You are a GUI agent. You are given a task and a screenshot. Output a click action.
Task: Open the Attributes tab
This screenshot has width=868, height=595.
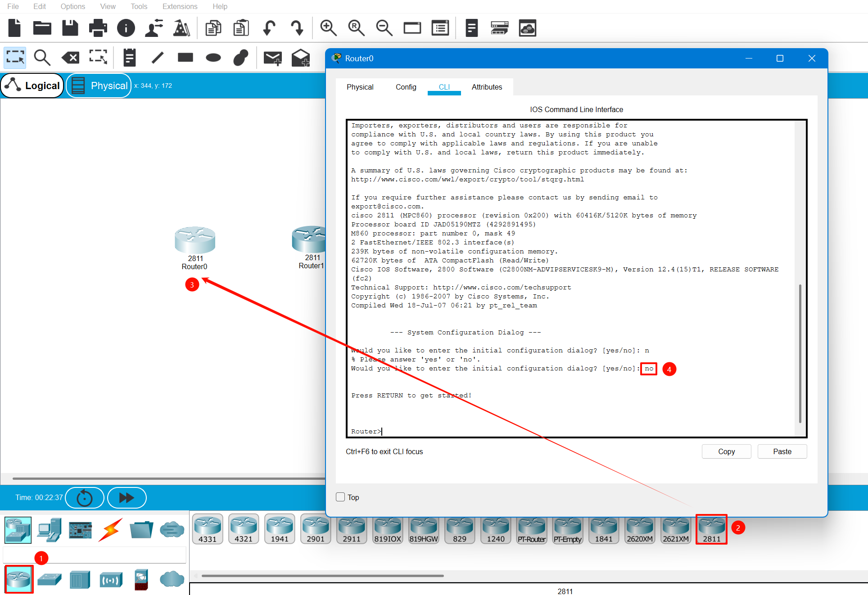487,87
